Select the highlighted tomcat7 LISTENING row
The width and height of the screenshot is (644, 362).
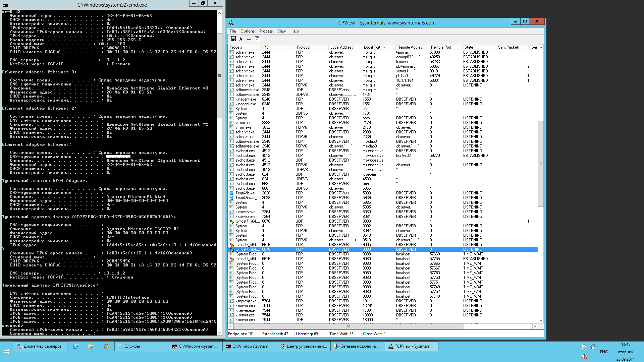coord(383,249)
